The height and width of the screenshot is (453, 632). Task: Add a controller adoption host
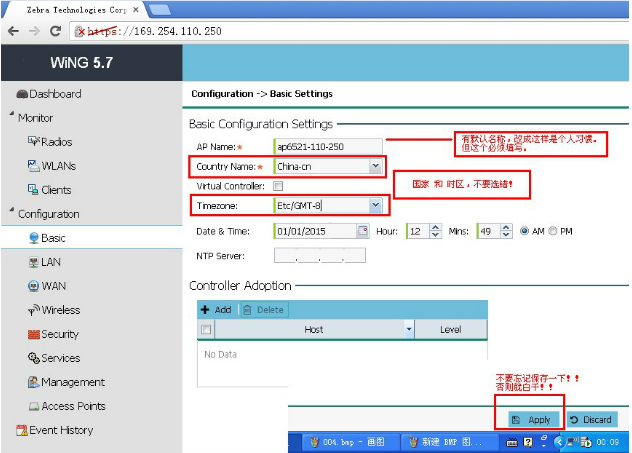click(x=216, y=310)
